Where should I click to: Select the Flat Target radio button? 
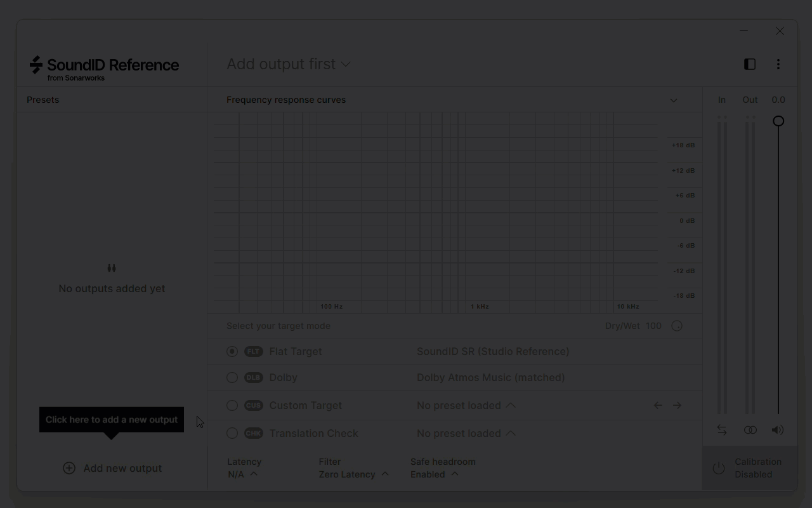(x=232, y=351)
